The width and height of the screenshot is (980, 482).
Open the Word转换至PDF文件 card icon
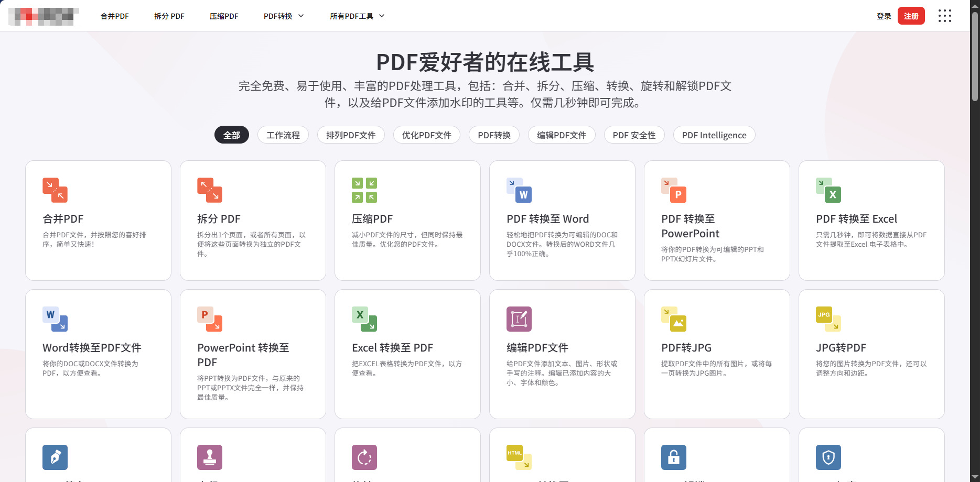pyautogui.click(x=55, y=319)
